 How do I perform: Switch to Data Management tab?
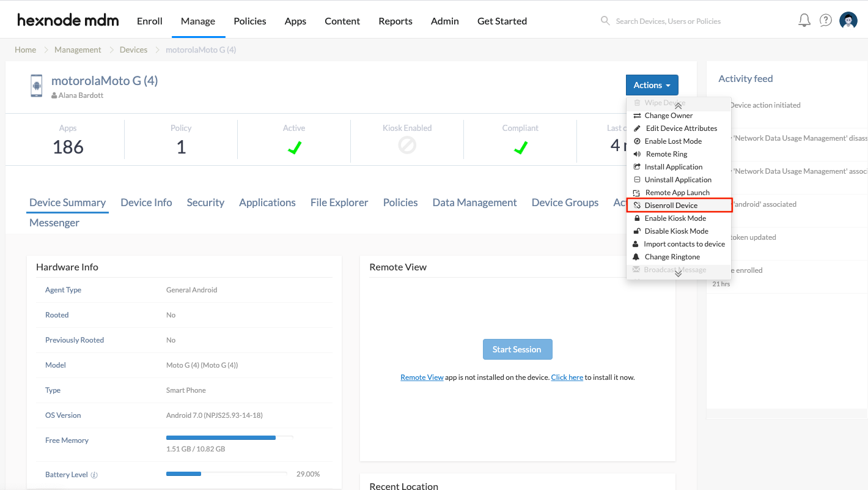click(x=474, y=202)
